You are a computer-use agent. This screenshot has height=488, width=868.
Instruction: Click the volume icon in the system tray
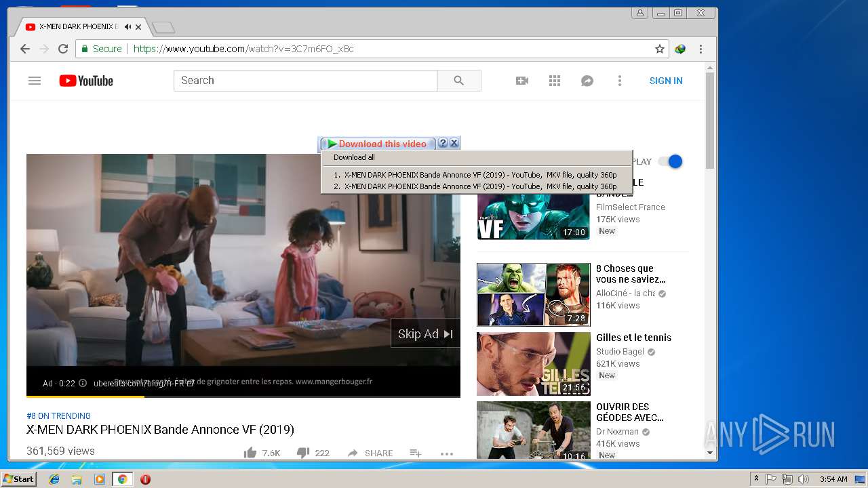pos(804,479)
